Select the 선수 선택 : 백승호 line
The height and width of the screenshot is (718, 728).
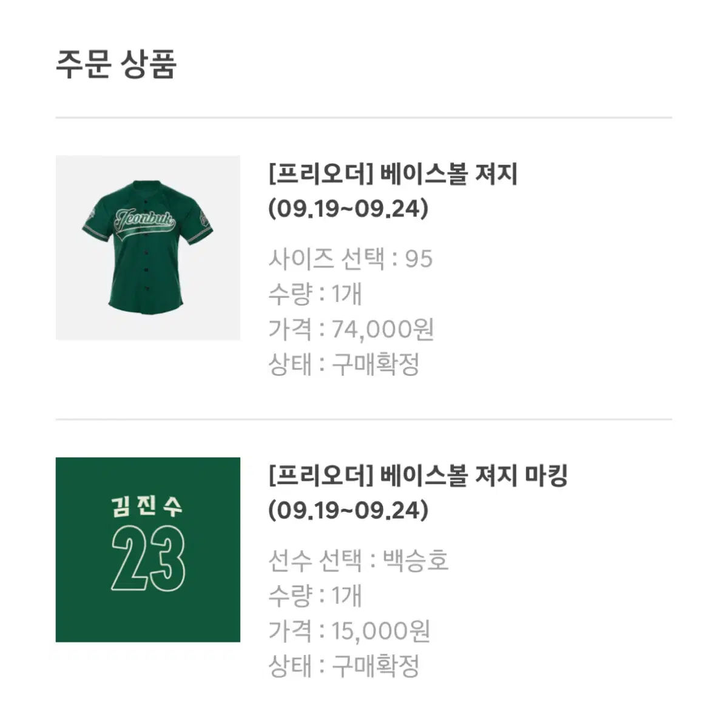point(358,560)
